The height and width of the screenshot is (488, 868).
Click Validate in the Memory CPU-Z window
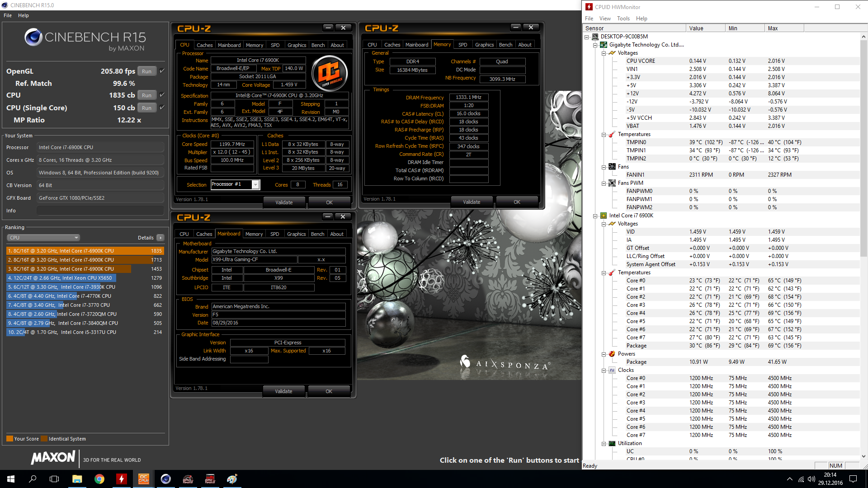pos(472,202)
